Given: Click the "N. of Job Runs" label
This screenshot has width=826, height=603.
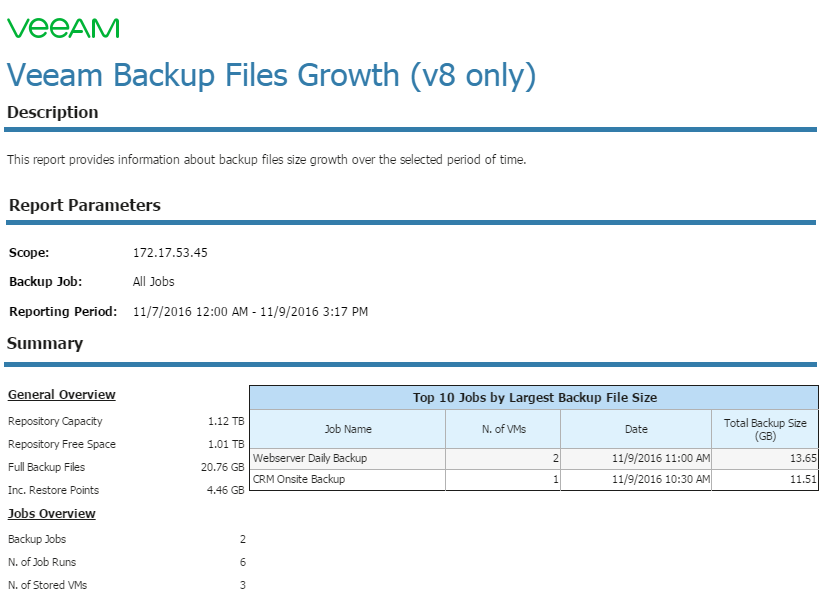Looking at the screenshot, I should 42,562.
